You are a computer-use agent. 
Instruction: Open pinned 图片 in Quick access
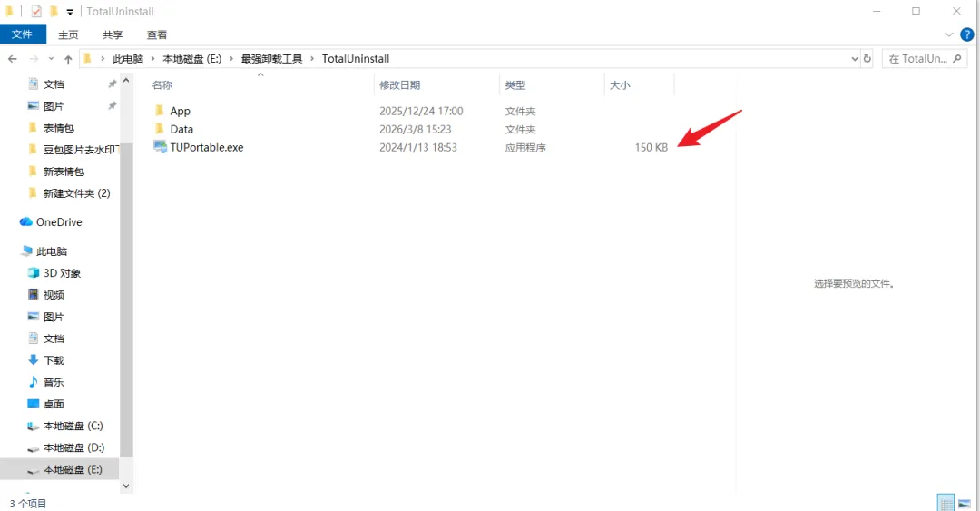54,106
